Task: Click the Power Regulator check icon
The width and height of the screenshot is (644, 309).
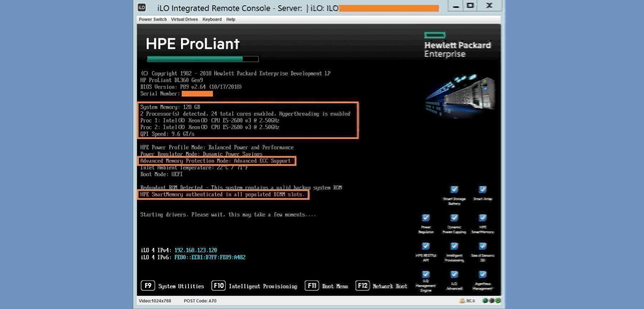Action: coord(425,218)
